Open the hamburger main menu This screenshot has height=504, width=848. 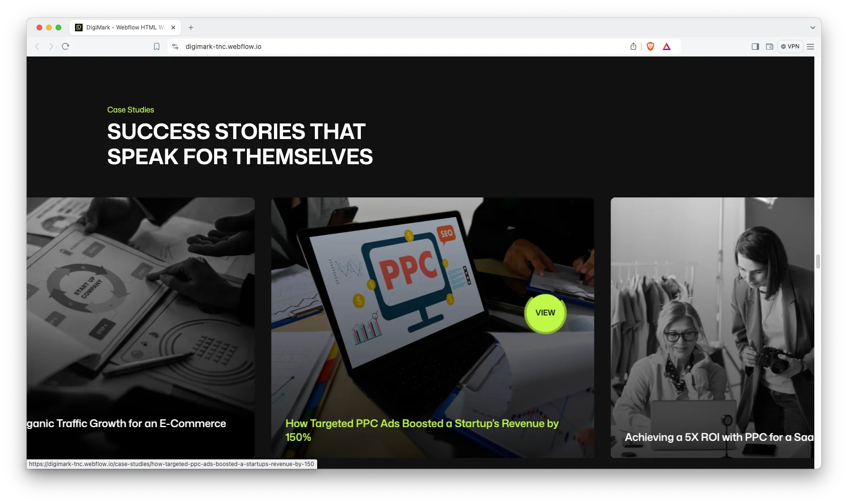(x=810, y=47)
